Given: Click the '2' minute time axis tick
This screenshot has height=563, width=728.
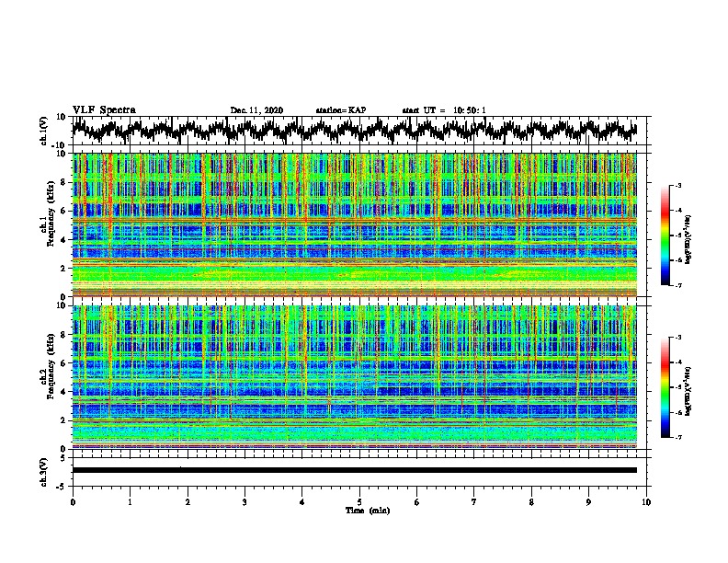Looking at the screenshot, I should point(188,502).
